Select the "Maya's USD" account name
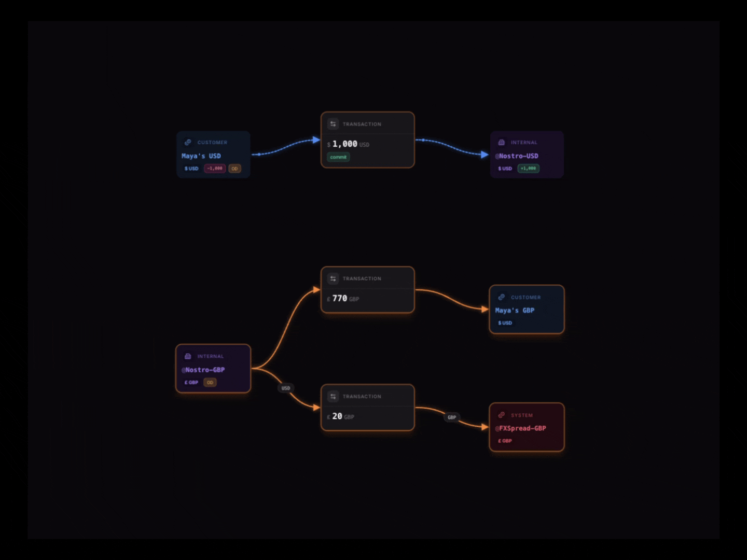747x560 pixels. (x=201, y=156)
